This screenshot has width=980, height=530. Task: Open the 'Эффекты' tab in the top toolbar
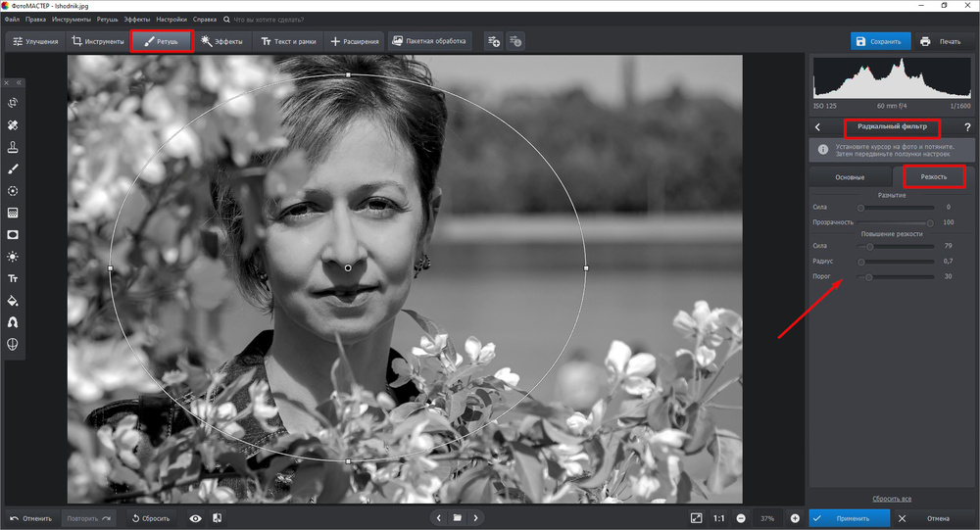pyautogui.click(x=221, y=41)
